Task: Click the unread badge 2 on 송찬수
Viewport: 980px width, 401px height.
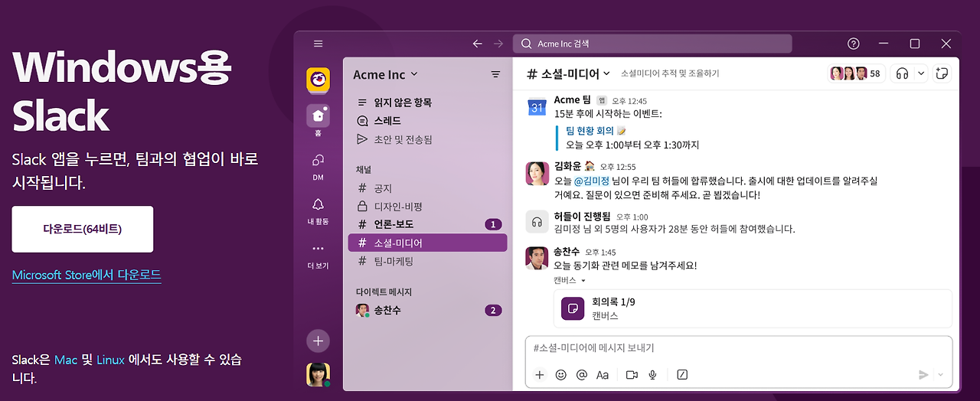Action: pos(494,310)
